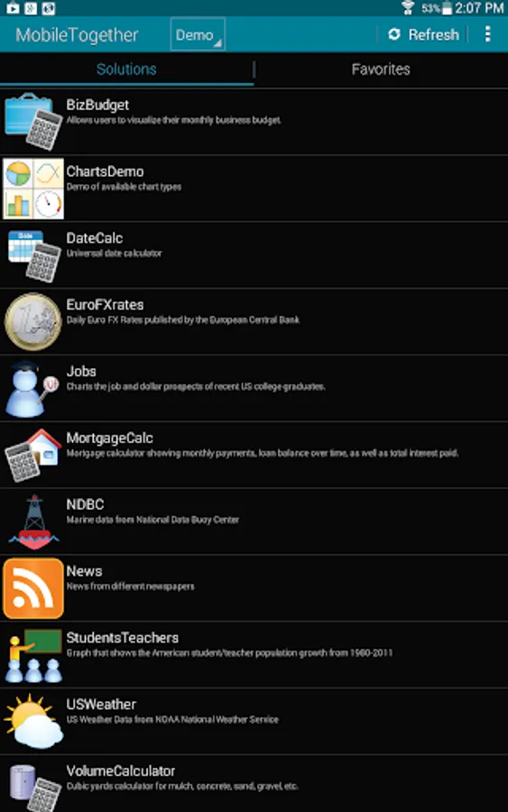Viewport: 508px width, 812px height.
Task: Expand the Demo server dropdown
Action: (x=198, y=34)
